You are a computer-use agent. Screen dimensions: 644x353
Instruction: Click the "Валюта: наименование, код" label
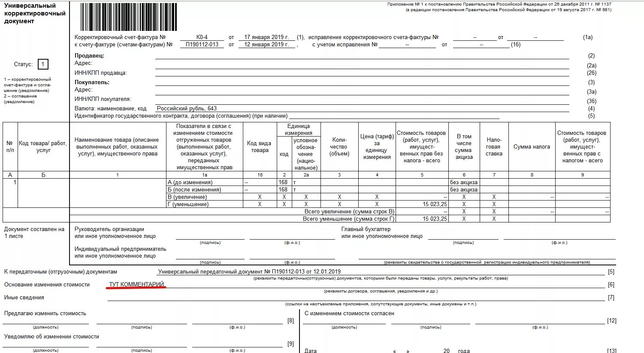(x=110, y=109)
